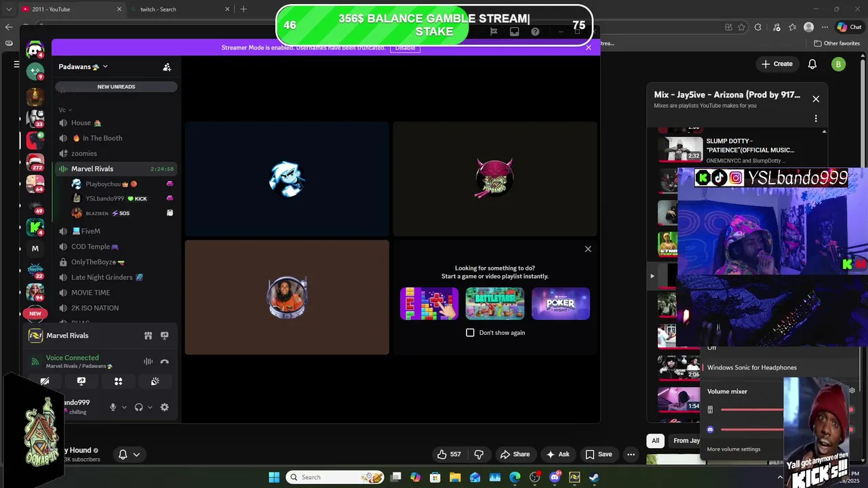Open browser extensions puzzle icon
868x488 pixels.
point(757,27)
